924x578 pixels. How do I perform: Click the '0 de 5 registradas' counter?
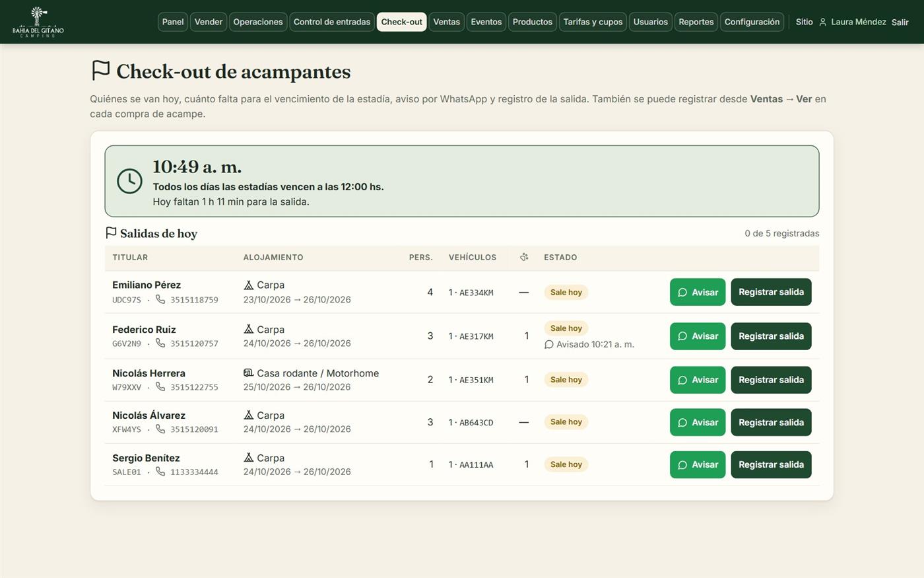click(x=782, y=233)
